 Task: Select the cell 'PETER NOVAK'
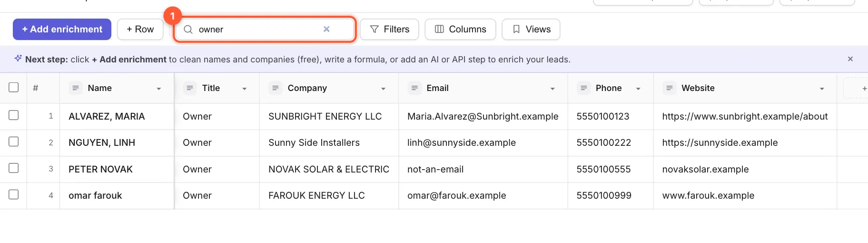click(x=117, y=170)
